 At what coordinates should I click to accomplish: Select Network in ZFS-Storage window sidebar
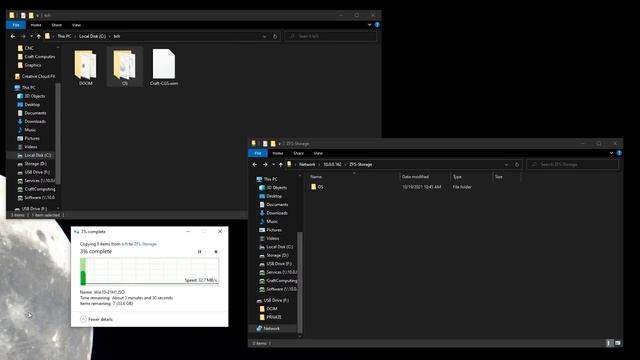click(x=268, y=328)
